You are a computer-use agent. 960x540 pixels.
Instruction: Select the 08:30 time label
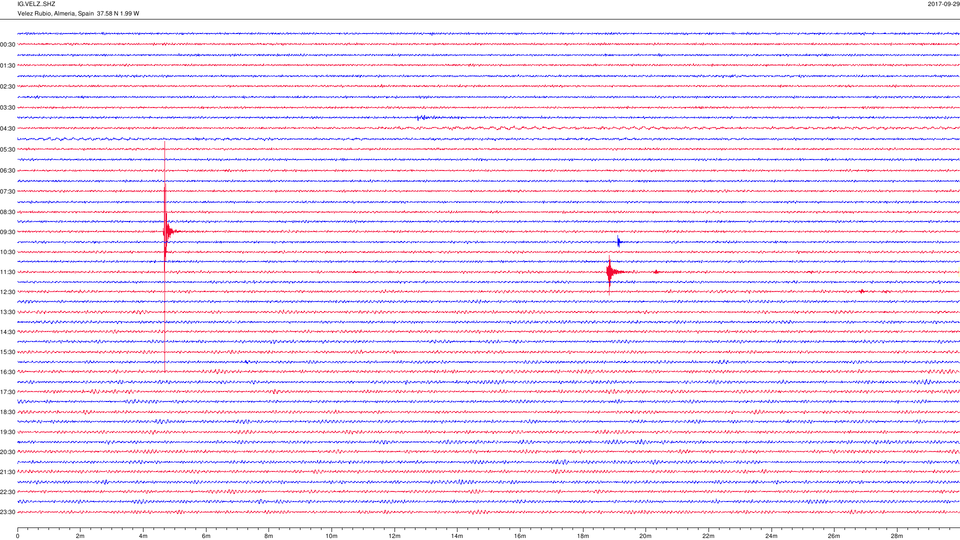[x=8, y=212]
